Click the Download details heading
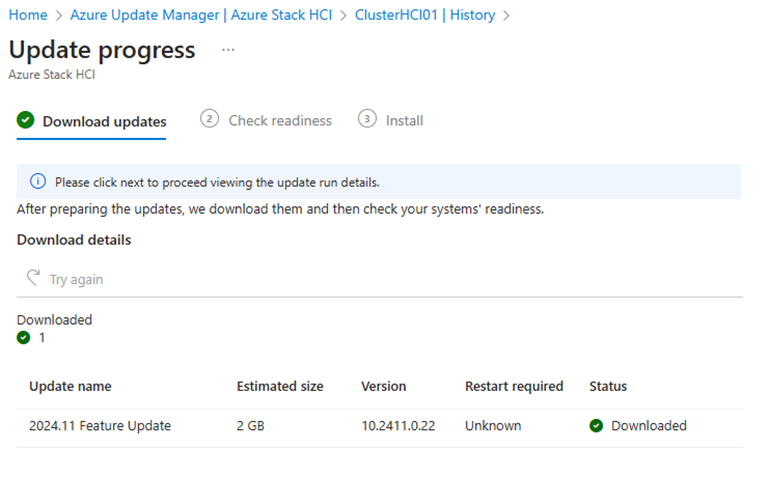This screenshot has height=478, width=769. 74,240
